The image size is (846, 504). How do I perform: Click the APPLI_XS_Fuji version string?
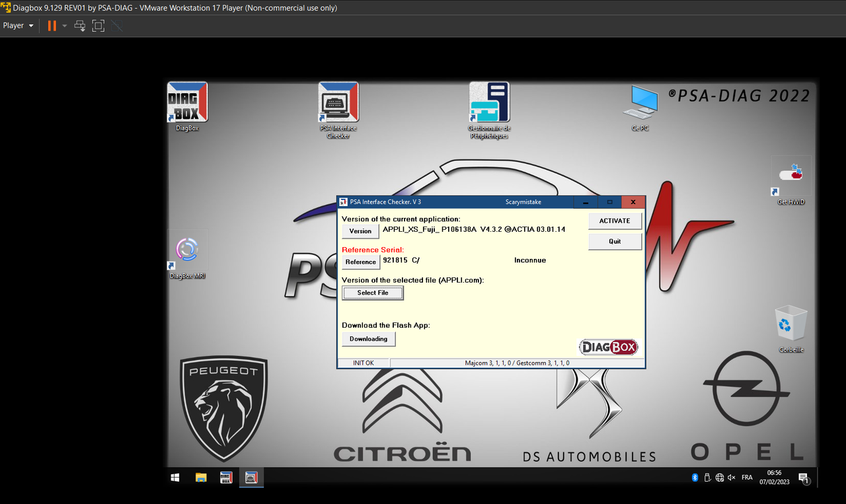(475, 229)
